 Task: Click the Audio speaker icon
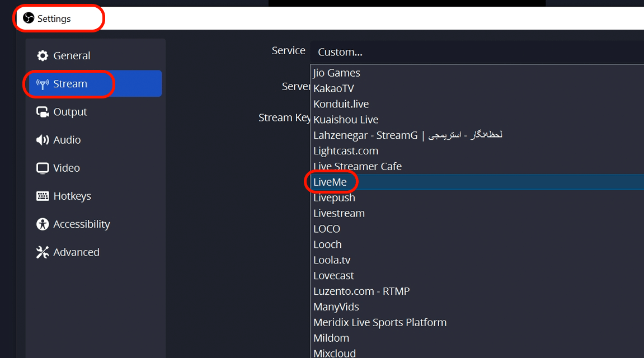point(43,140)
